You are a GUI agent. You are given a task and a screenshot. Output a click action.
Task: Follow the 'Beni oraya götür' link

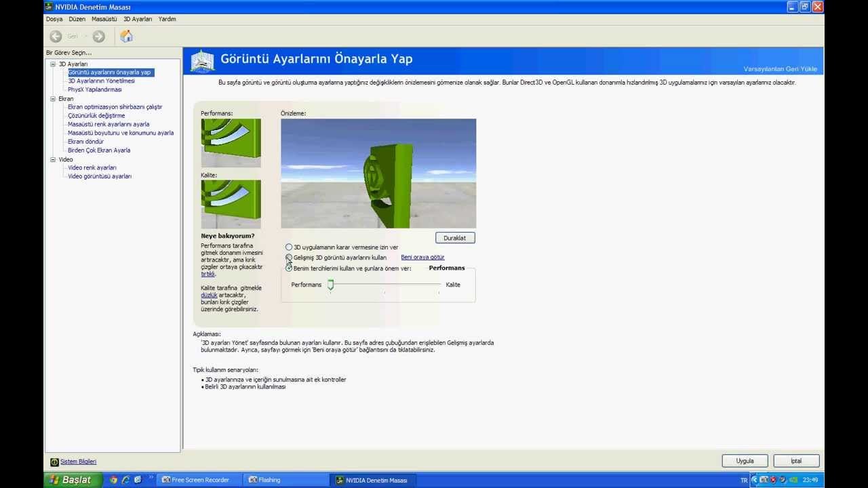pos(422,258)
